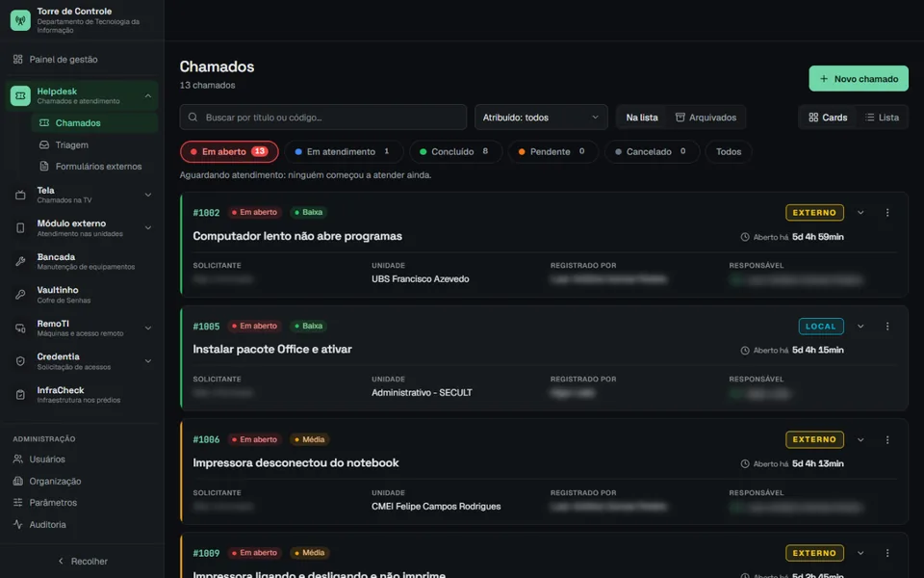
Task: Click the Baixa priority tag on ticket #1005
Action: pyautogui.click(x=308, y=326)
